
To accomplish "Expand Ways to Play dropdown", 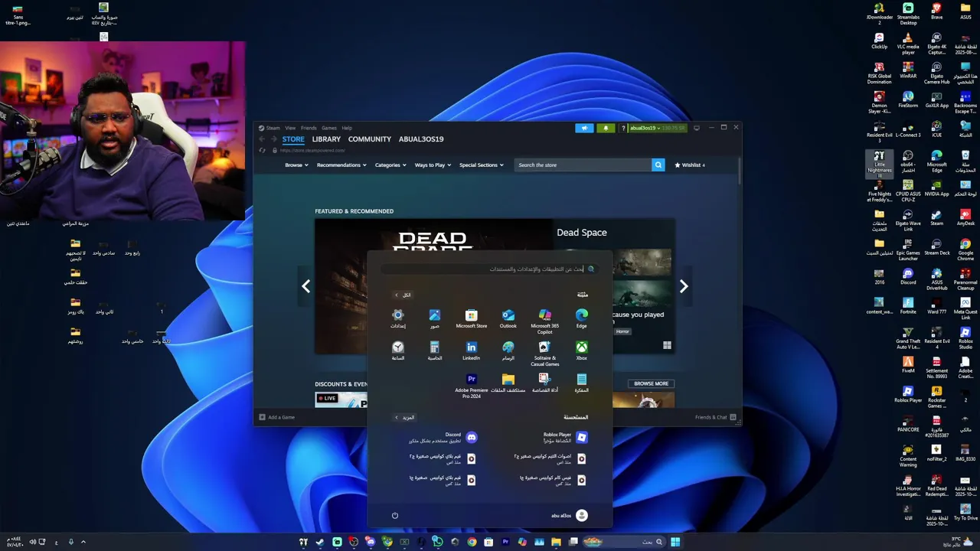I will (x=433, y=165).
